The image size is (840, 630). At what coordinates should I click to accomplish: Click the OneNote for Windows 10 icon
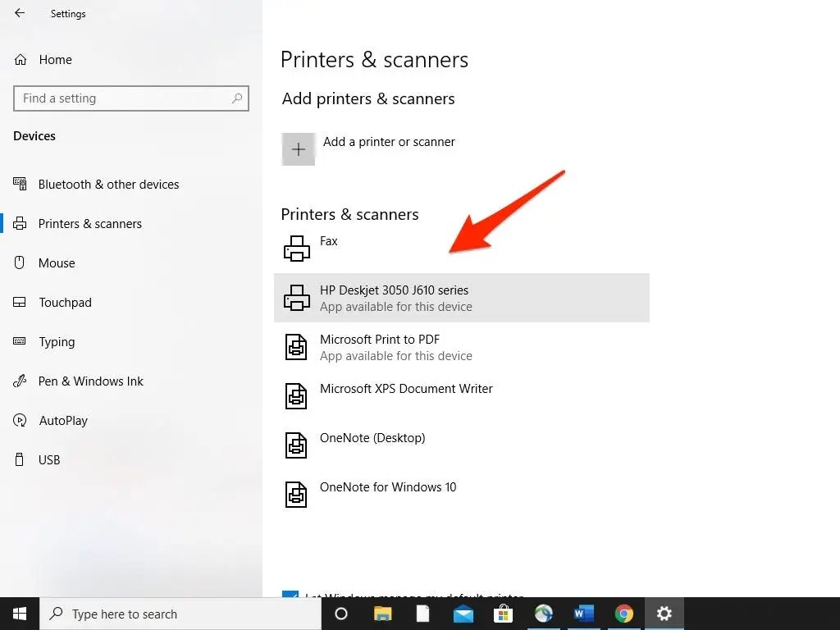tap(295, 495)
